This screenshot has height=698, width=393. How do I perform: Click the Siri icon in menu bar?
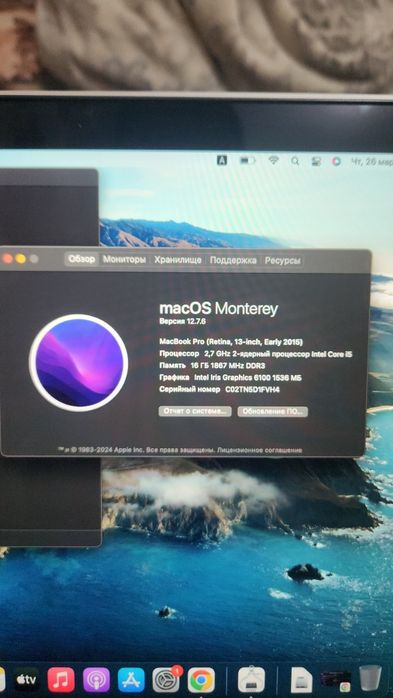click(x=336, y=161)
